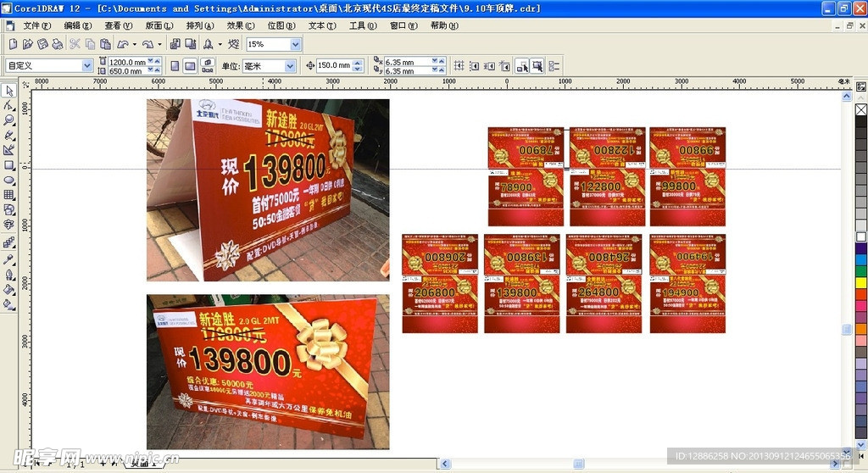
Task: Select the price card showing 264800
Action: [604, 284]
